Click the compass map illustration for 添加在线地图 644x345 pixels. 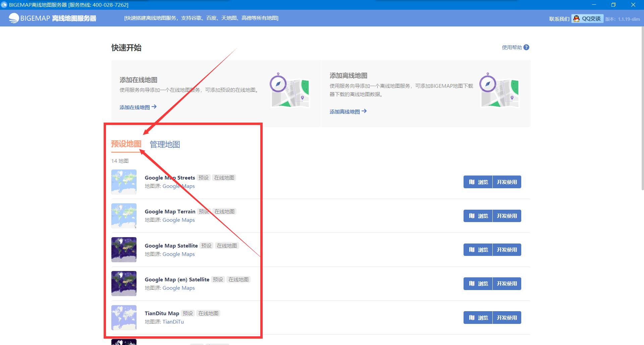pos(290,90)
